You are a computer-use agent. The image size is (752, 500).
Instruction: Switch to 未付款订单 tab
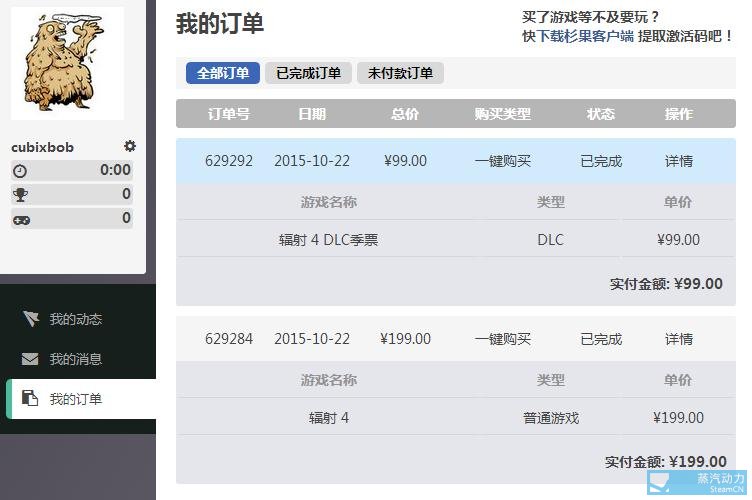coord(400,73)
